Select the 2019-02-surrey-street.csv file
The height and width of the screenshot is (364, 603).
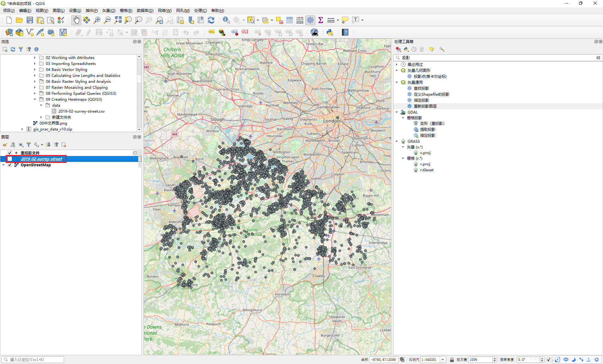81,111
